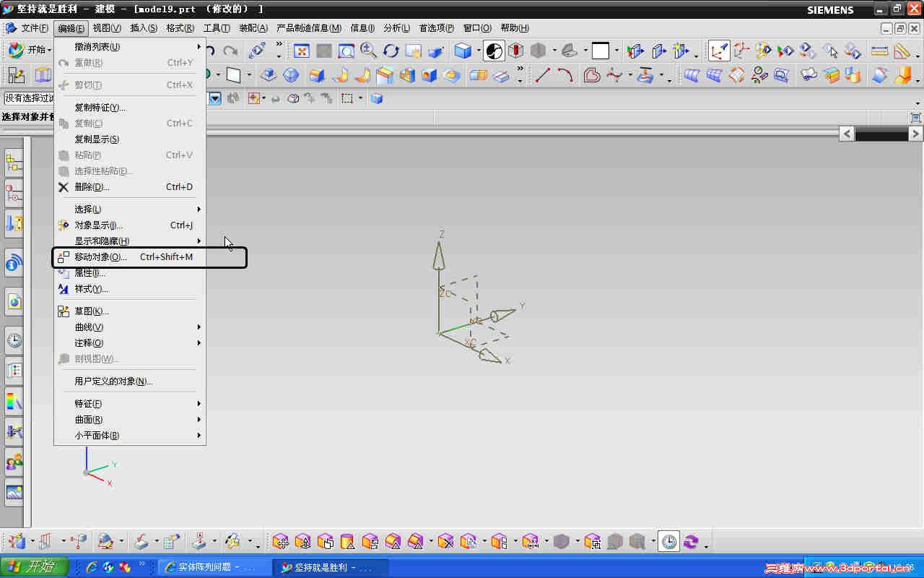Click the Internet Explorer browser sidebar icon

[x=14, y=302]
